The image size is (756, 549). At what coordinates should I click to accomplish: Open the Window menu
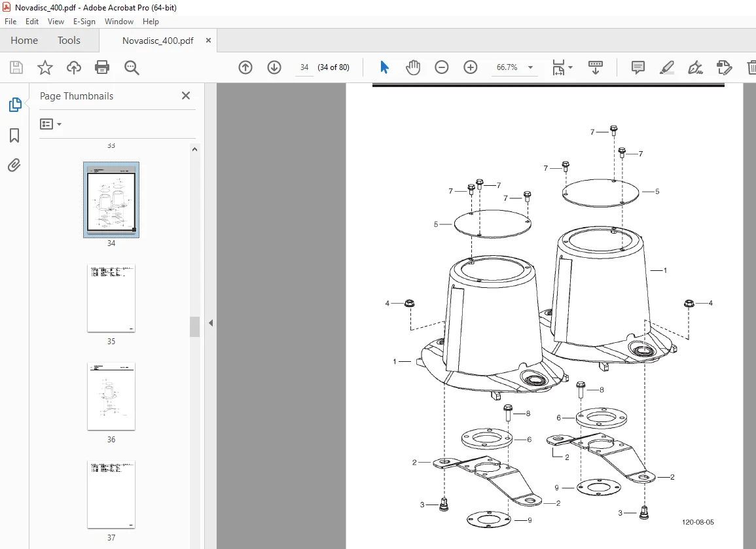coord(119,22)
